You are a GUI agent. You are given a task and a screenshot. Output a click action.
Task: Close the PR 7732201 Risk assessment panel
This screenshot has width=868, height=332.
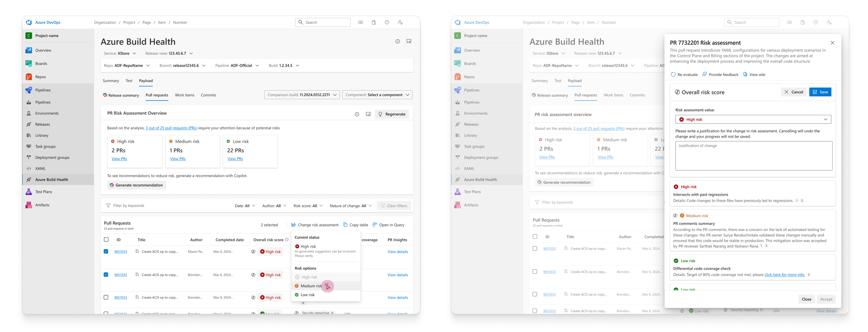(x=832, y=43)
